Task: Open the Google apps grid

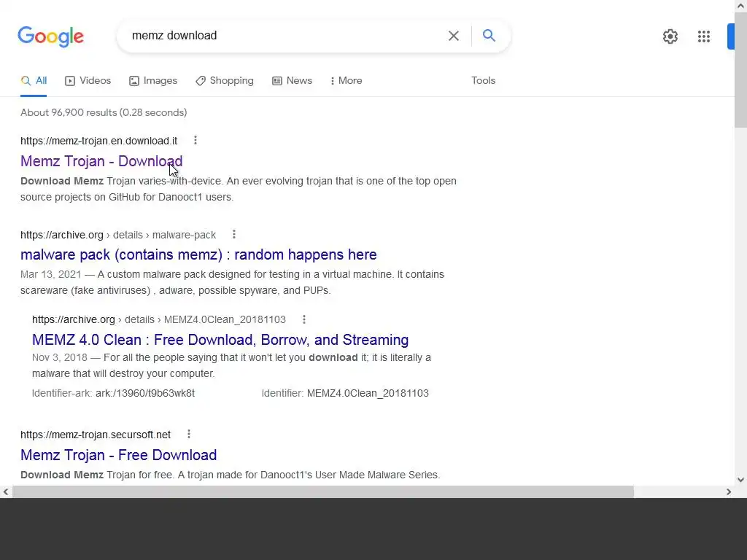Action: point(704,36)
